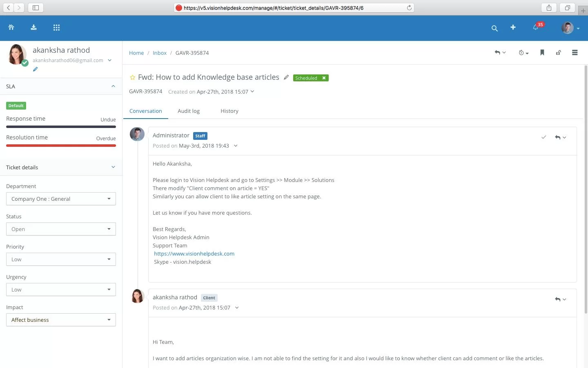Open the visionhelpdesk.com link
588x368 pixels.
pyautogui.click(x=194, y=254)
